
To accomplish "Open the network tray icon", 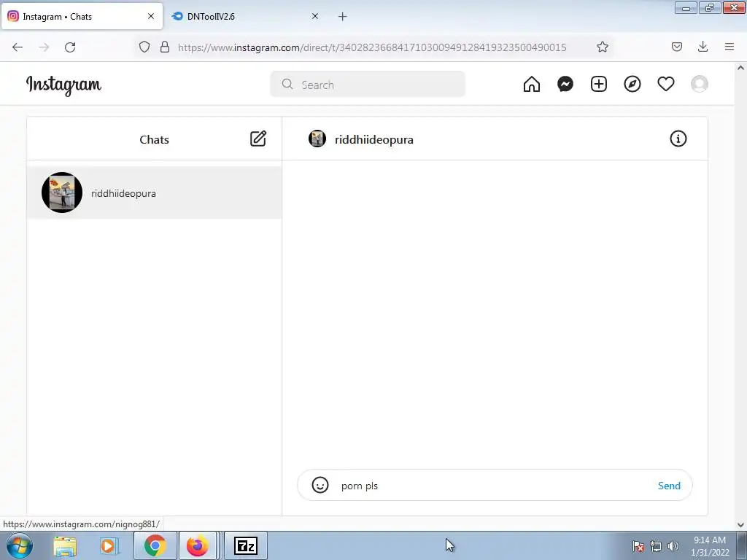I will [x=656, y=546].
